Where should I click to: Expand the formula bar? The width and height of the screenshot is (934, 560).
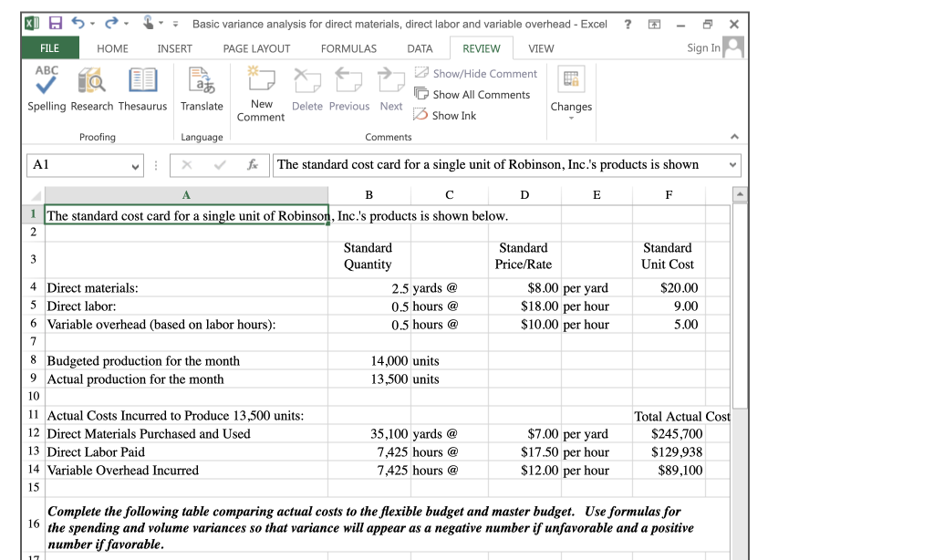(732, 164)
